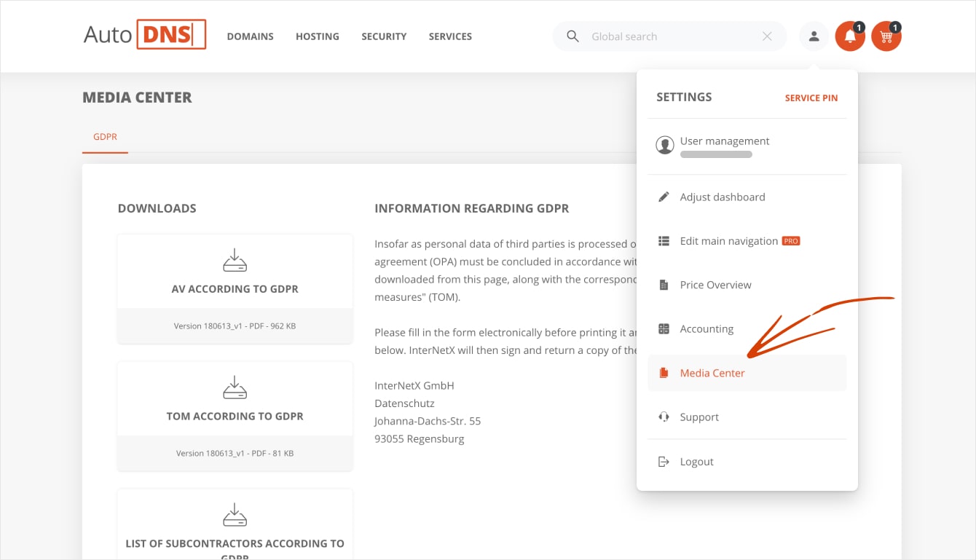976x560 pixels.
Task: Open the SERVICES menu
Action: pos(450,36)
